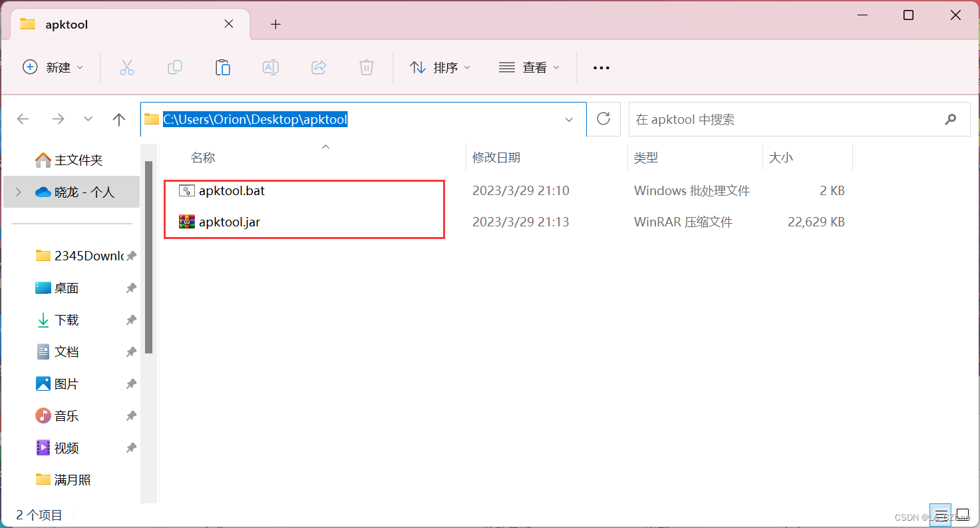
Task: Select the apktool.bat file icon
Action: tap(187, 190)
